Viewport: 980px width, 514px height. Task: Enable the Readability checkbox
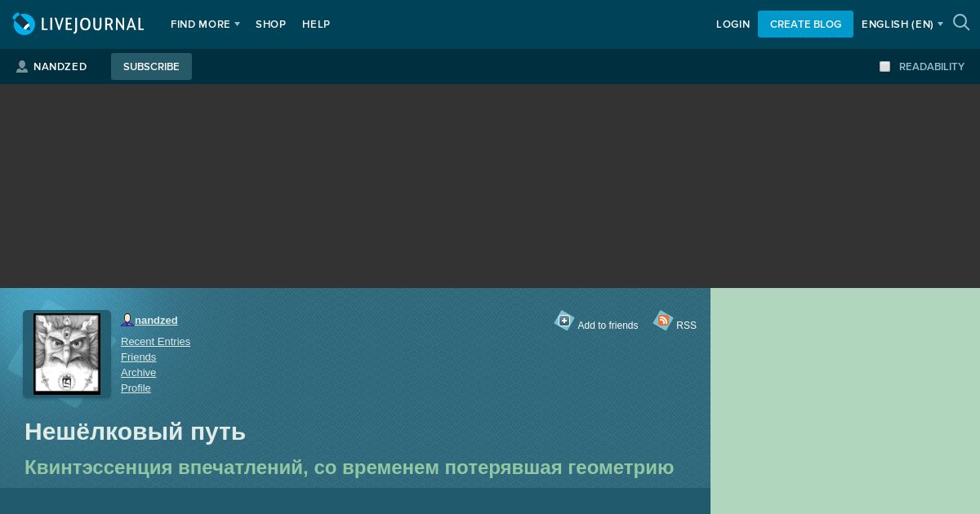pyautogui.click(x=884, y=67)
